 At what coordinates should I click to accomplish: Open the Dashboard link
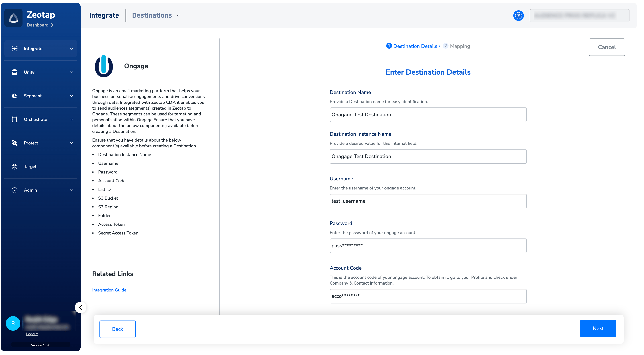[x=38, y=25]
